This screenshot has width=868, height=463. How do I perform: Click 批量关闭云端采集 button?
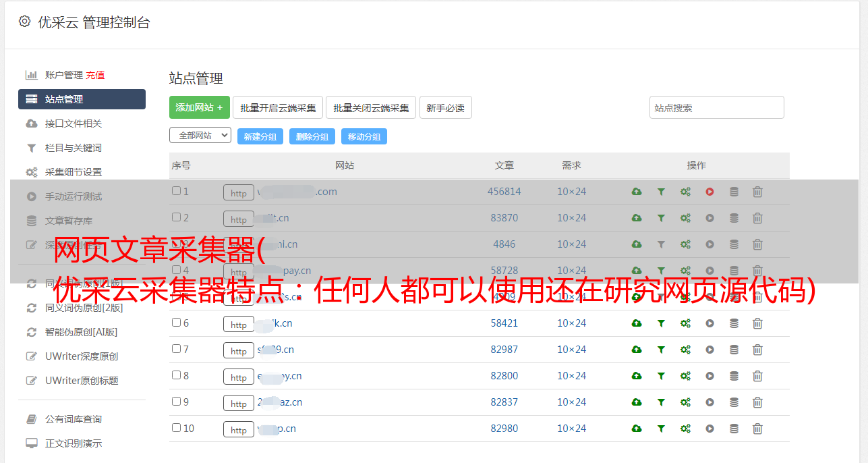[371, 107]
